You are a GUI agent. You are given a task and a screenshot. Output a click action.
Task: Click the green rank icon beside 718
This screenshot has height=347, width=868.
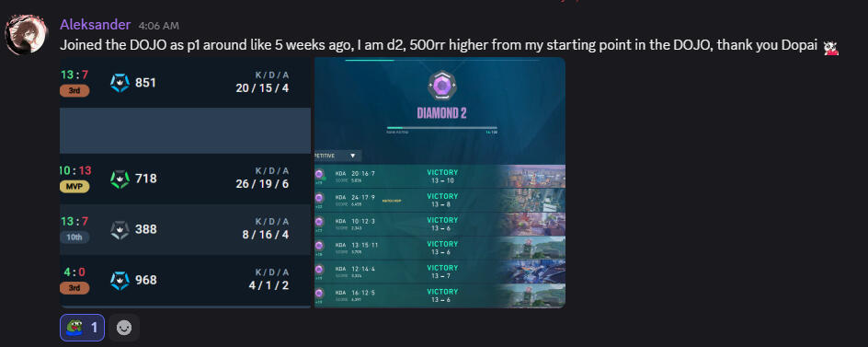click(120, 179)
